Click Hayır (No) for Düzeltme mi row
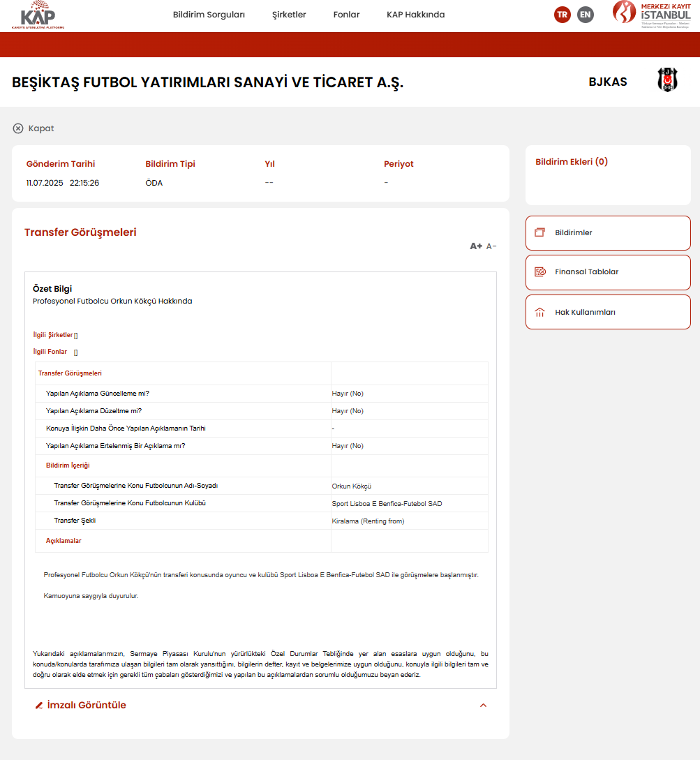Screen dimensions: 700x760 pos(348,411)
